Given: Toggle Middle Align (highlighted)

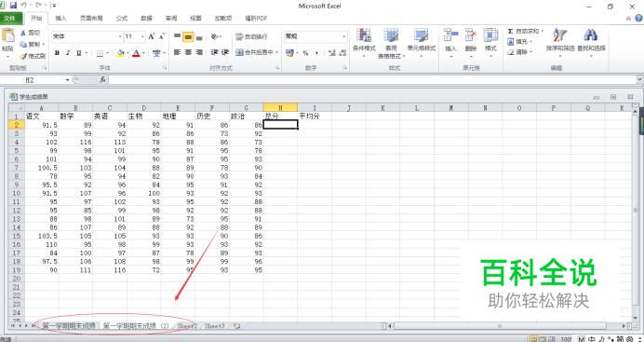Looking at the screenshot, I should coord(188,36).
